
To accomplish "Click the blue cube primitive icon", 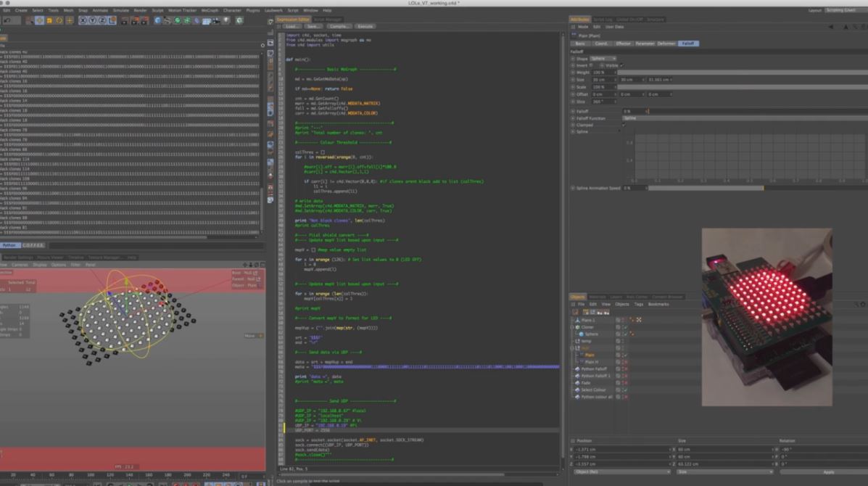I will pyautogui.click(x=158, y=20).
